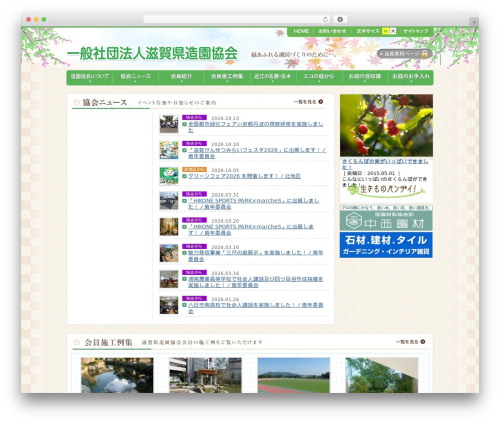The height and width of the screenshot is (423, 500).
Task: Click 会員専用ページ members button
Action: click(x=404, y=53)
